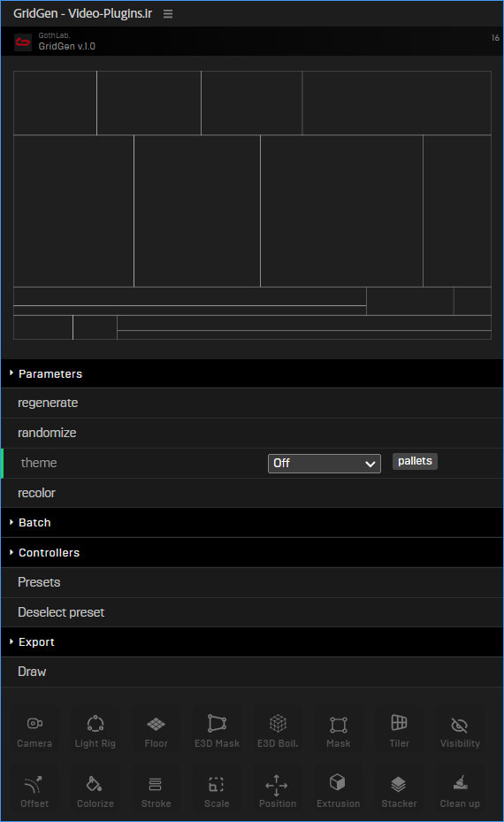Click the Camera tool icon
This screenshot has width=504, height=822.
(x=34, y=724)
